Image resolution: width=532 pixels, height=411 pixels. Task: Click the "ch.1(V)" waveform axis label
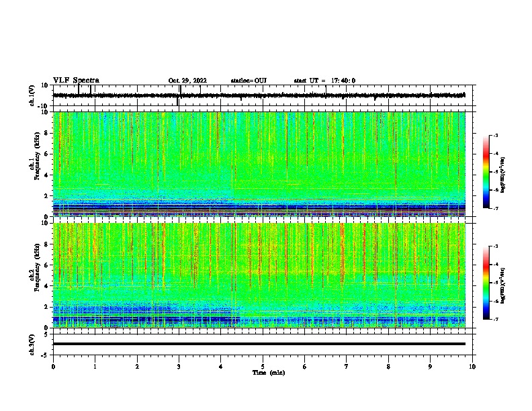coord(32,95)
